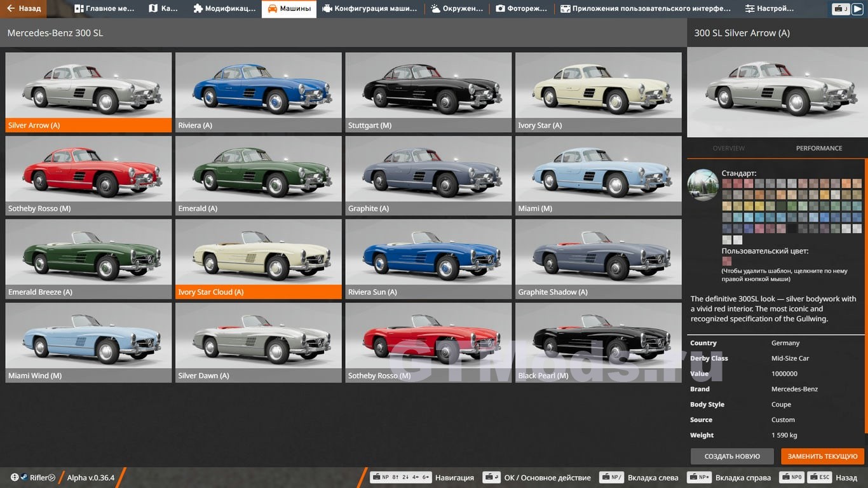Select the Silver Arrow (A) configuration

click(x=88, y=92)
